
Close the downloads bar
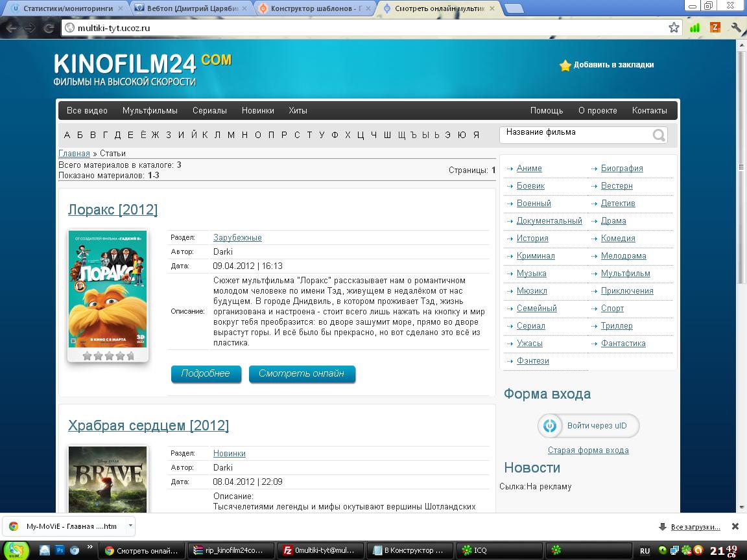[735, 526]
